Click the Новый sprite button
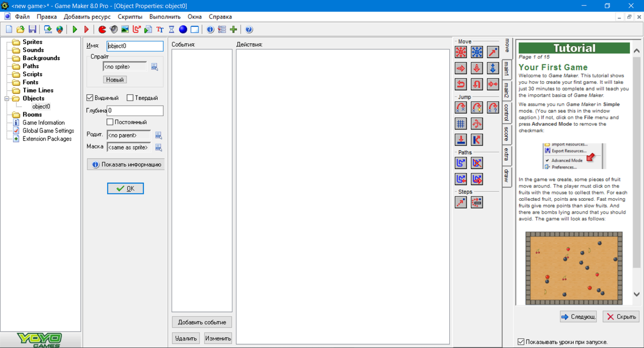The width and height of the screenshot is (644, 348). 115,79
